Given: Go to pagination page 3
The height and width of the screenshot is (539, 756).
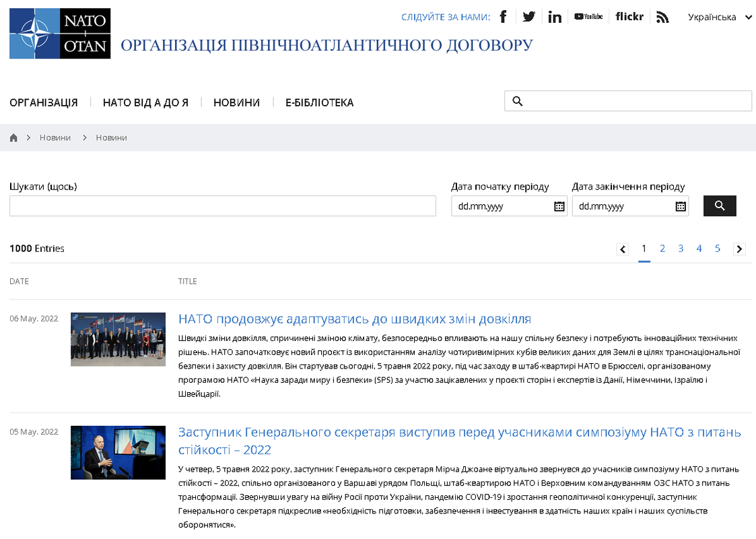Looking at the screenshot, I should [x=681, y=249].
